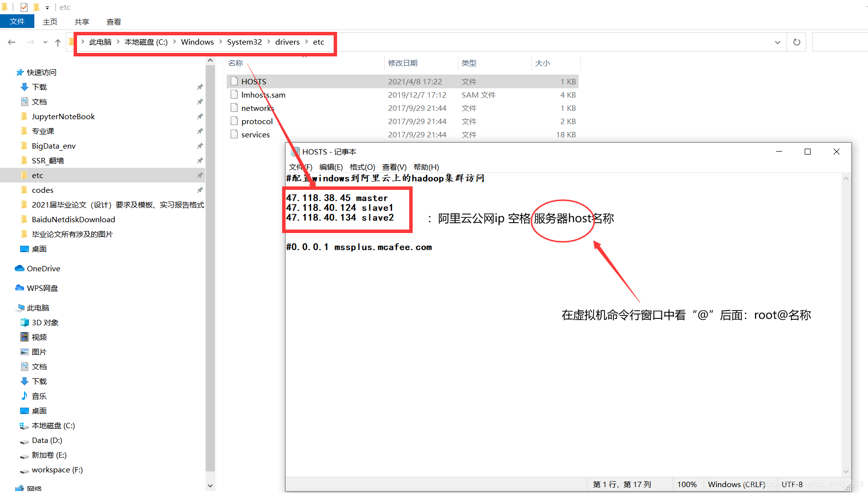Open the 文件 ribbon tab
Viewport: 868px width, 493px height.
tap(17, 22)
